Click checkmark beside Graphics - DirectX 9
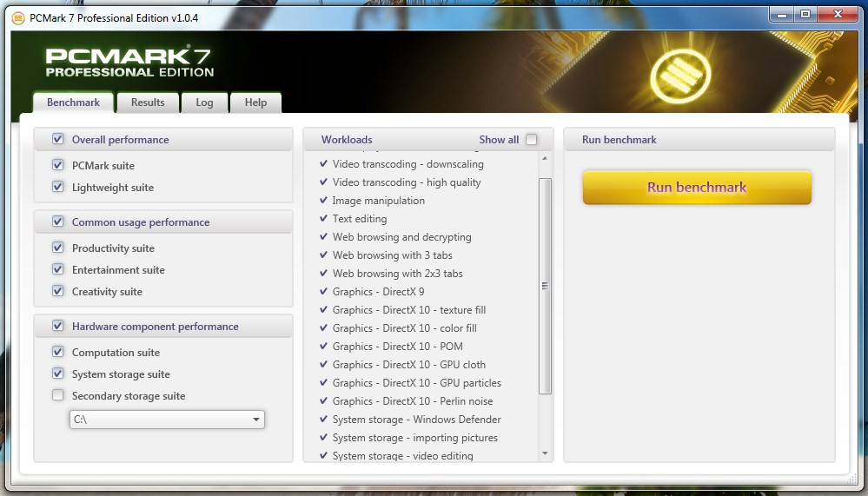 (323, 292)
